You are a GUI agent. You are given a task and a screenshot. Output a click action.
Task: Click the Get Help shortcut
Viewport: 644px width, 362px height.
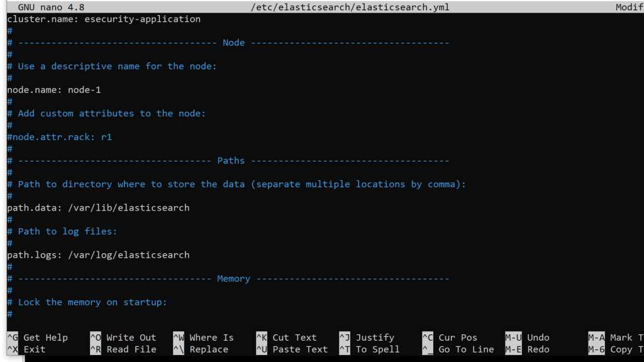pyautogui.click(x=38, y=337)
